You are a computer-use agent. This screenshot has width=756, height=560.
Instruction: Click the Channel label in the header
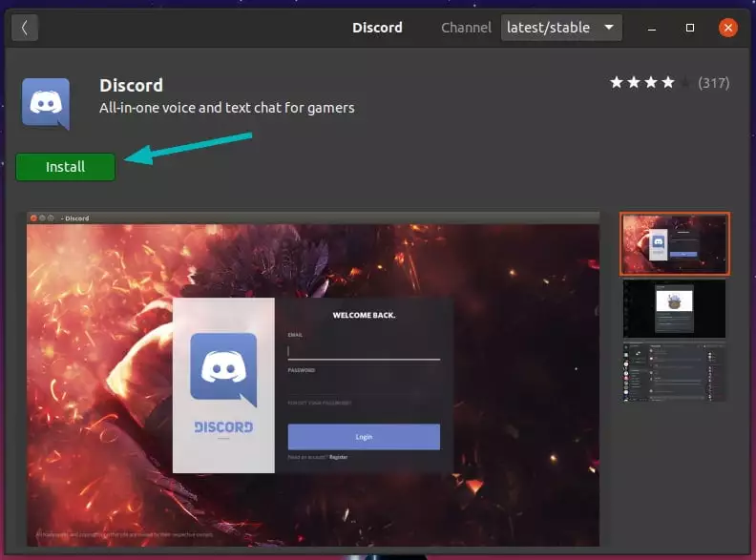466,28
